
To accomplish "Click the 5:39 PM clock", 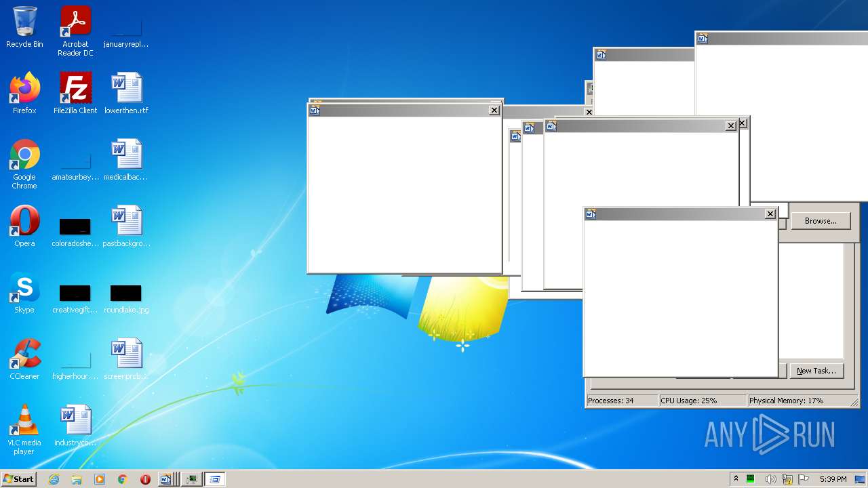I will tap(833, 479).
